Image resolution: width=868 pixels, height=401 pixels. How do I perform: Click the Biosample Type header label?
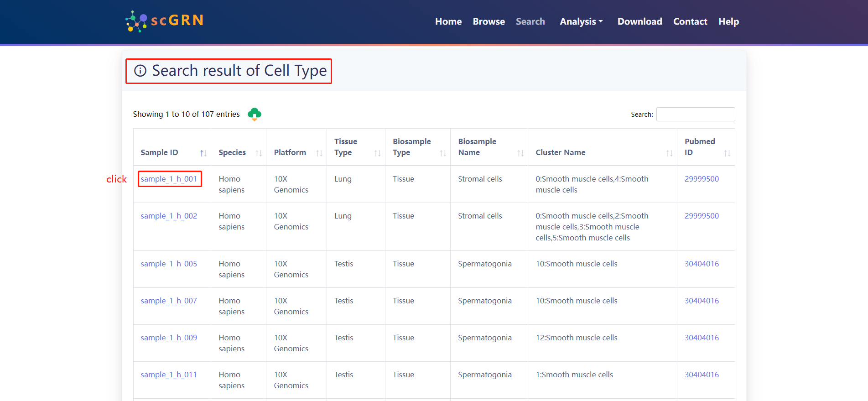point(412,147)
